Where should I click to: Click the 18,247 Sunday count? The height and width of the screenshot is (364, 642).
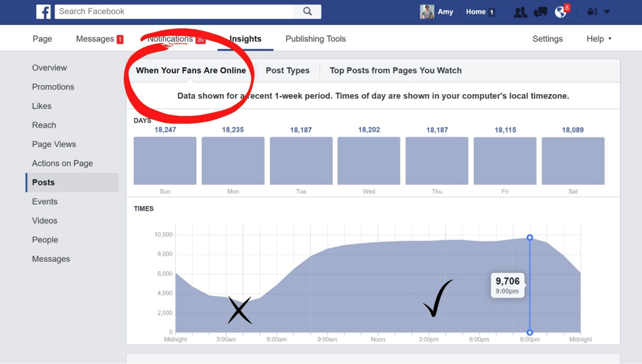tap(165, 130)
